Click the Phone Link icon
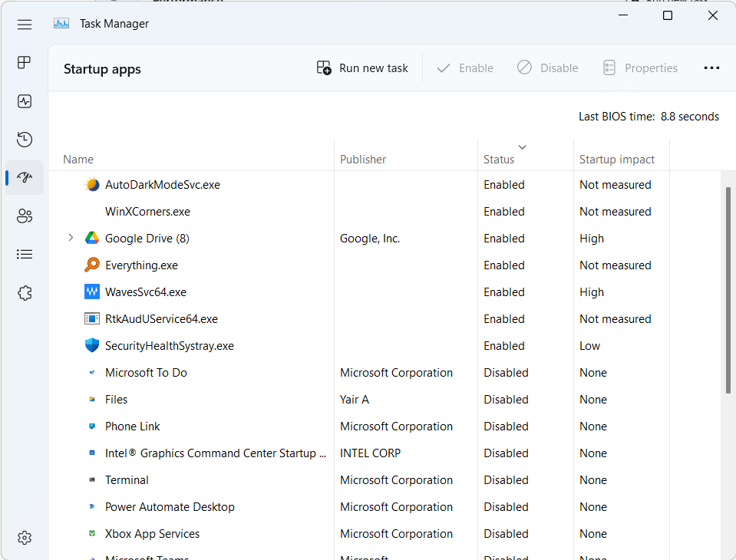This screenshot has height=560, width=736. (x=92, y=426)
